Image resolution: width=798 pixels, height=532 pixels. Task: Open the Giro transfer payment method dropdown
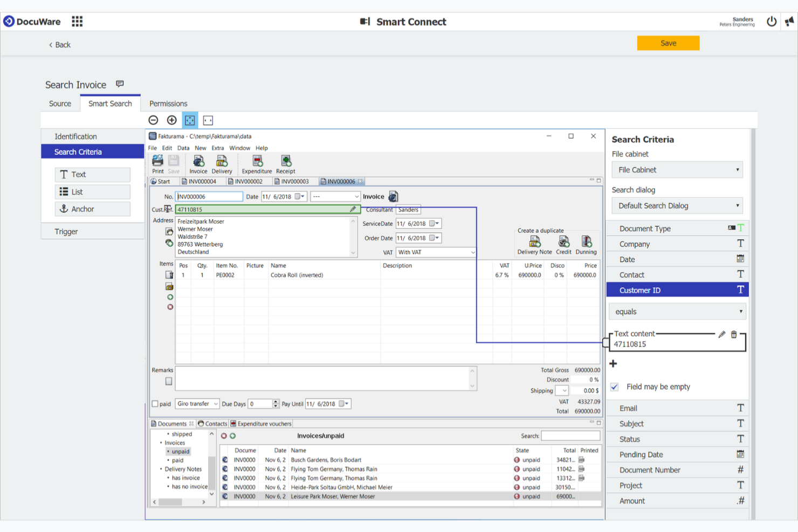(197, 403)
